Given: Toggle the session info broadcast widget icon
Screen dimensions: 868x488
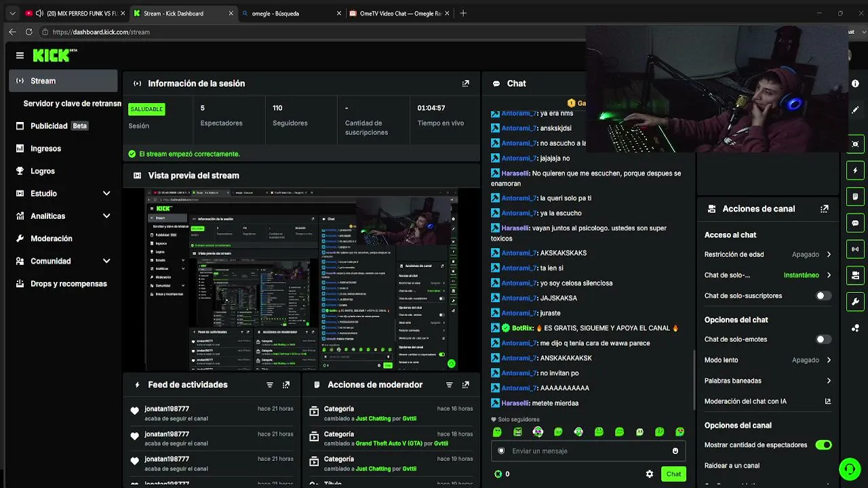Looking at the screenshot, I should pyautogui.click(x=855, y=249).
